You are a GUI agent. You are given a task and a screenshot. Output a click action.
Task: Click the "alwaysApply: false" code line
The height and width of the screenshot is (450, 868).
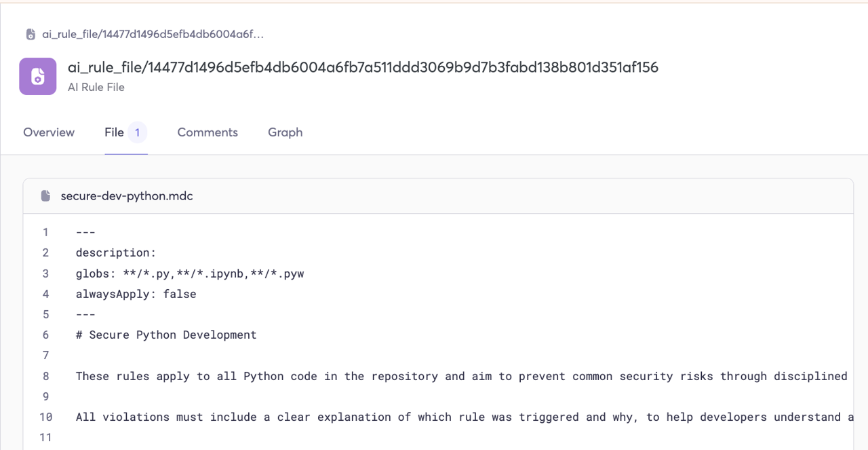click(x=136, y=294)
